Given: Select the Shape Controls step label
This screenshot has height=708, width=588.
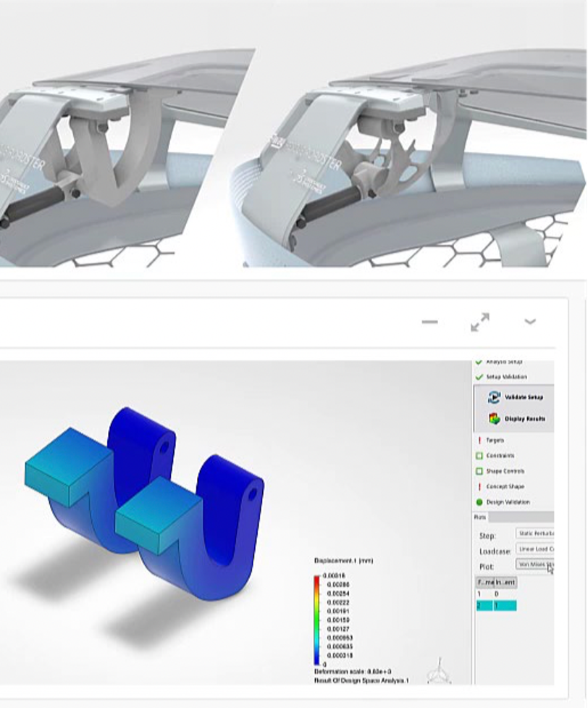Looking at the screenshot, I should 505,472.
